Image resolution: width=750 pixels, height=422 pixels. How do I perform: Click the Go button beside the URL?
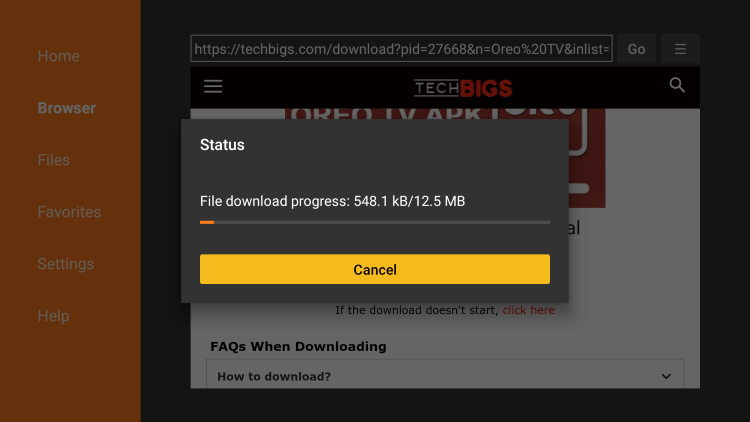click(x=636, y=49)
